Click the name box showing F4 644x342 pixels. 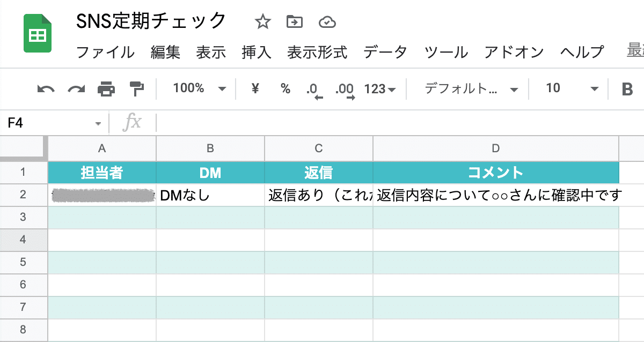click(x=51, y=122)
